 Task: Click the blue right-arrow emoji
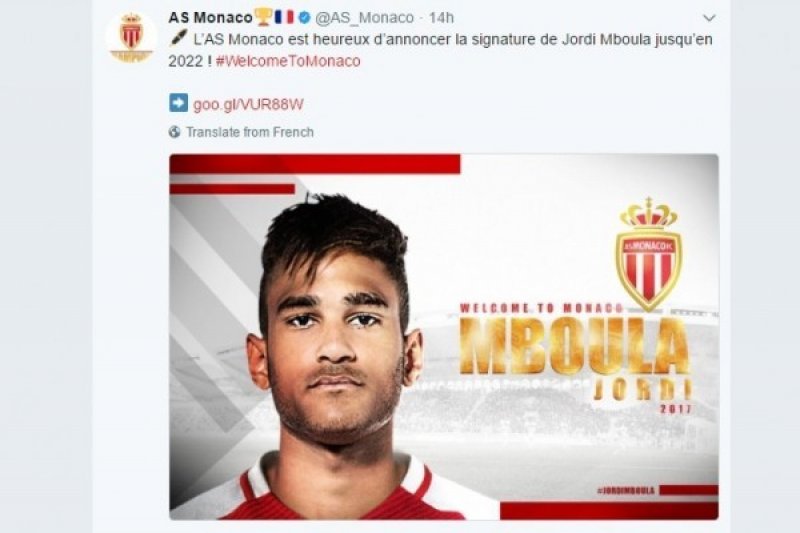pyautogui.click(x=178, y=103)
